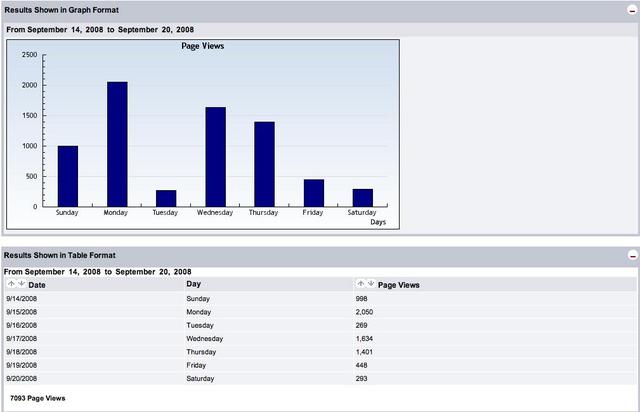Click the Wednesday bar in the chart
This screenshot has height=412, width=640.
216,157
